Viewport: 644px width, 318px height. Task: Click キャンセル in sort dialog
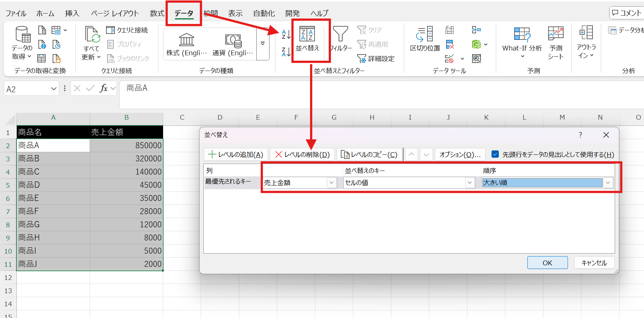coord(594,263)
